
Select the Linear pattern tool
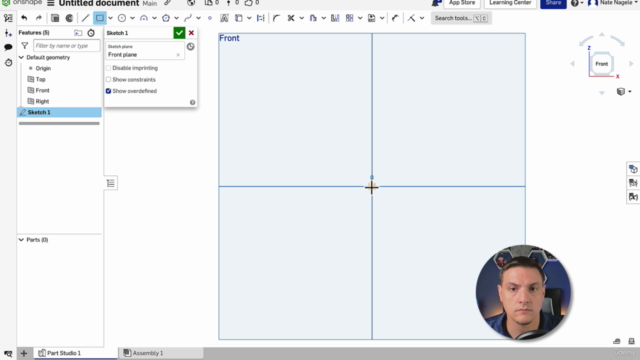[349, 18]
